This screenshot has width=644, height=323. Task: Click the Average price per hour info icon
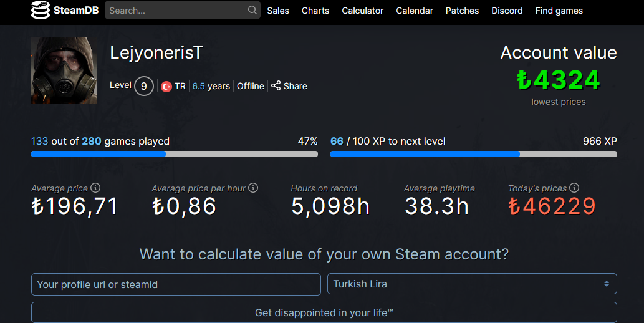pyautogui.click(x=253, y=188)
